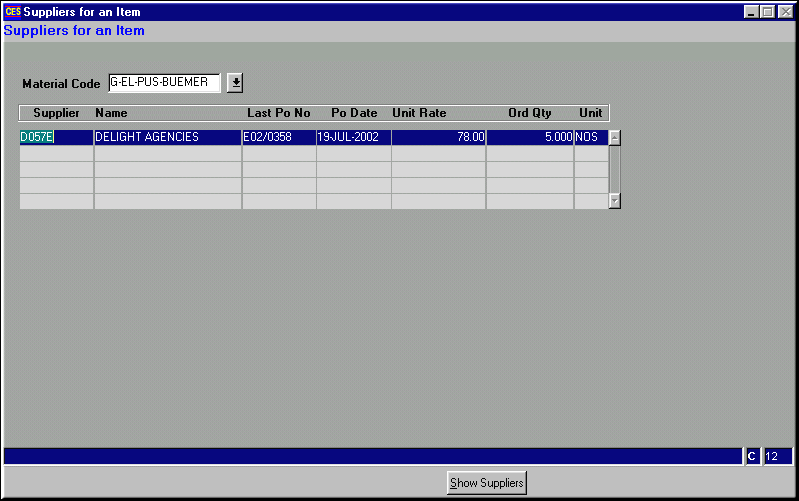Maximize the Suppliers for an Item window
The width and height of the screenshot is (799, 501).
pos(768,12)
